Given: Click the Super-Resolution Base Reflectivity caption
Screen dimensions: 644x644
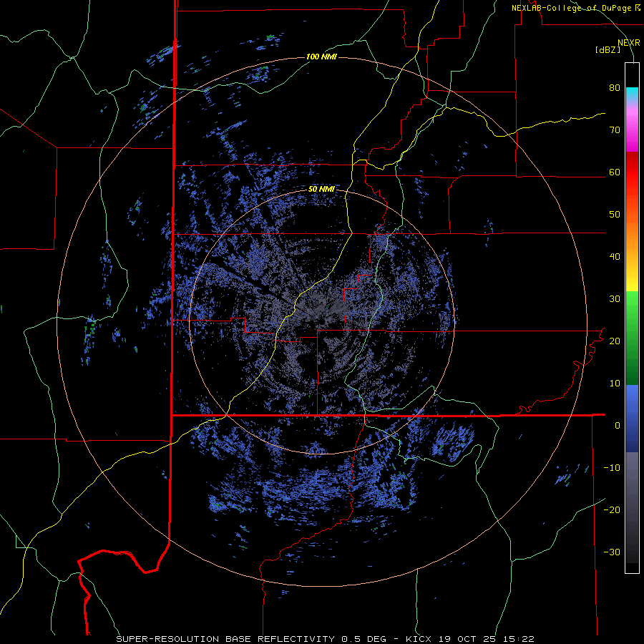Looking at the screenshot, I should [225, 639].
